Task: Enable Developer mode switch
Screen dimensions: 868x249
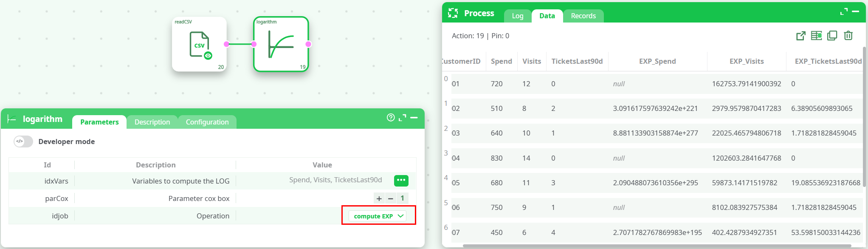Action: click(23, 141)
